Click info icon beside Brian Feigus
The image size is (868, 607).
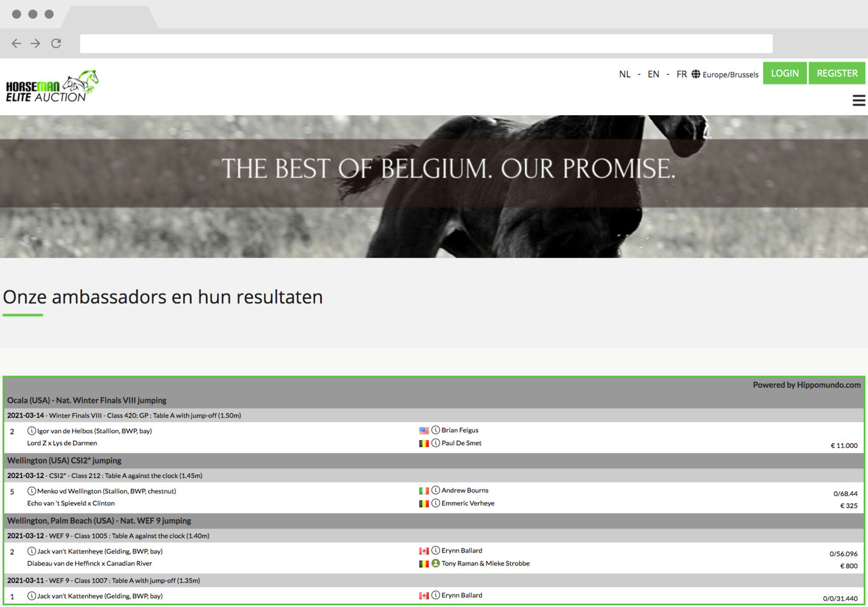pyautogui.click(x=435, y=430)
